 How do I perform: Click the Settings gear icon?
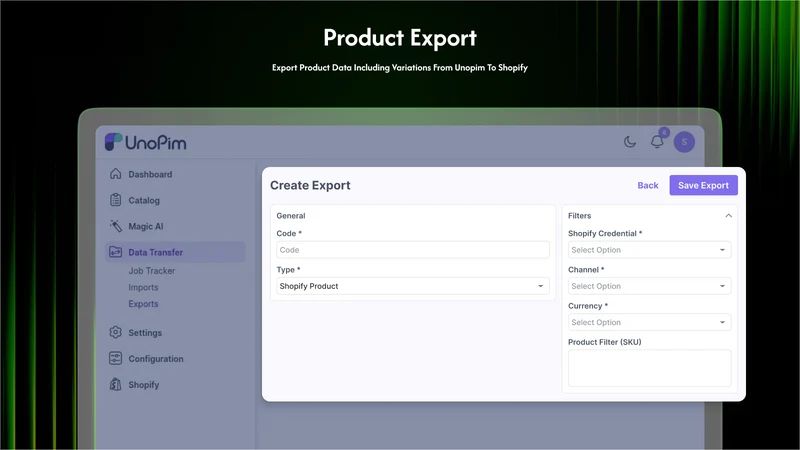116,333
